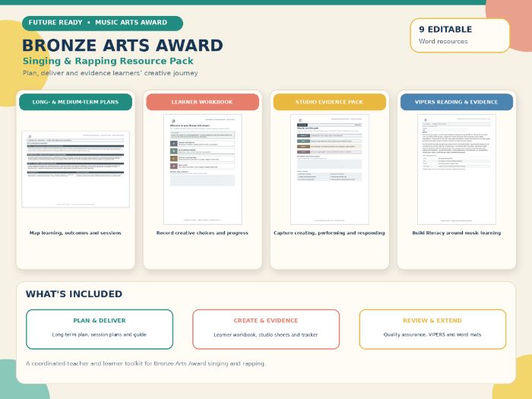Select the Plan & Deliver box
The height and width of the screenshot is (399, 532).
(x=100, y=329)
